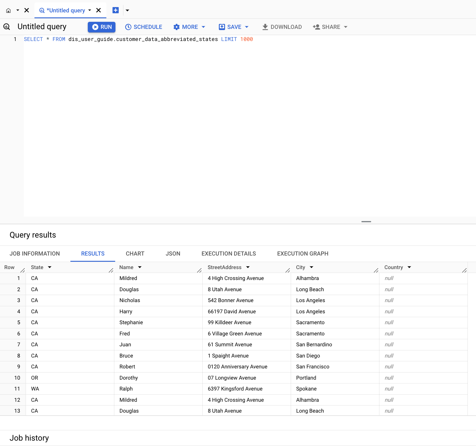
Task: Click the home icon in the tab bar
Action: [9, 11]
